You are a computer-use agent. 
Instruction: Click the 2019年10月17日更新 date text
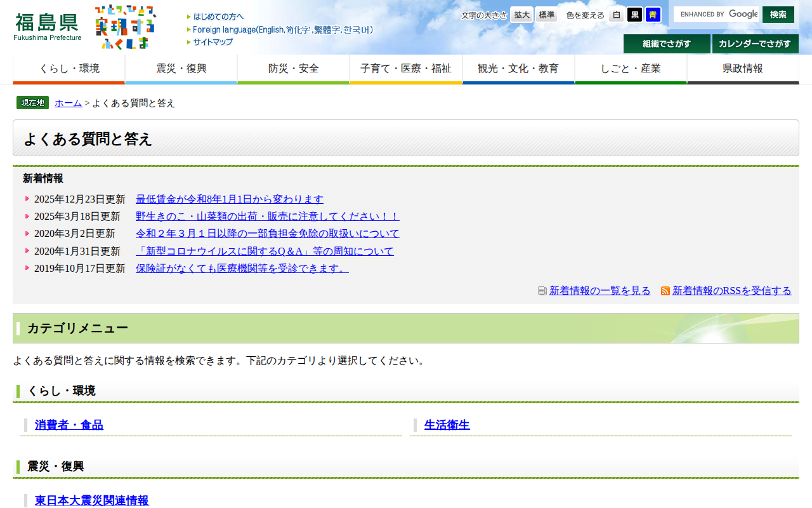80,268
